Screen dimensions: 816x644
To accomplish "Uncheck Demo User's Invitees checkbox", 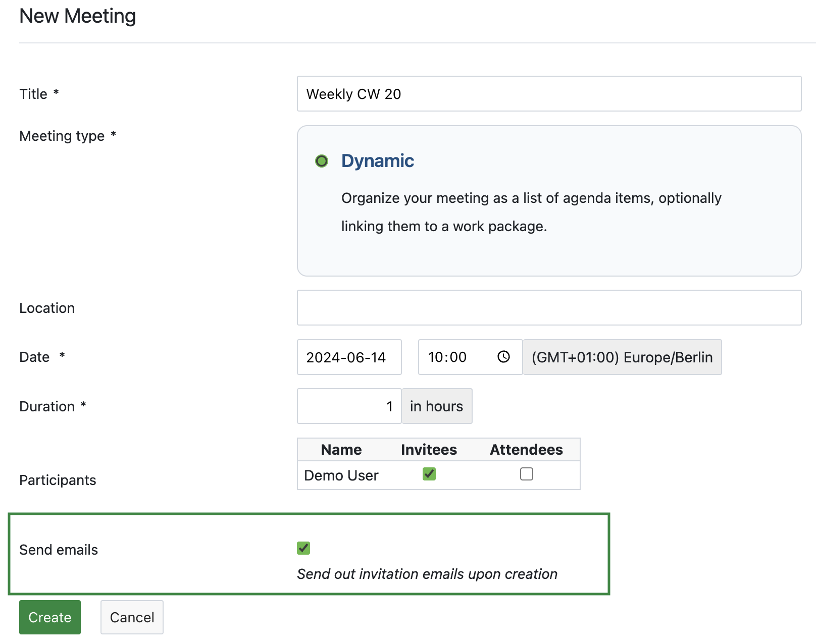I will (x=429, y=474).
